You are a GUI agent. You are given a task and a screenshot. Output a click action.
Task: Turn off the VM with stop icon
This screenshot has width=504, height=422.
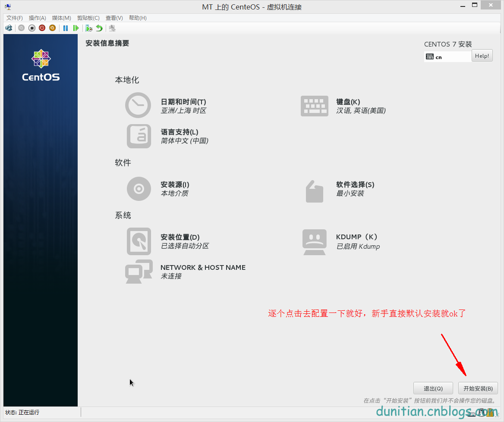point(32,28)
